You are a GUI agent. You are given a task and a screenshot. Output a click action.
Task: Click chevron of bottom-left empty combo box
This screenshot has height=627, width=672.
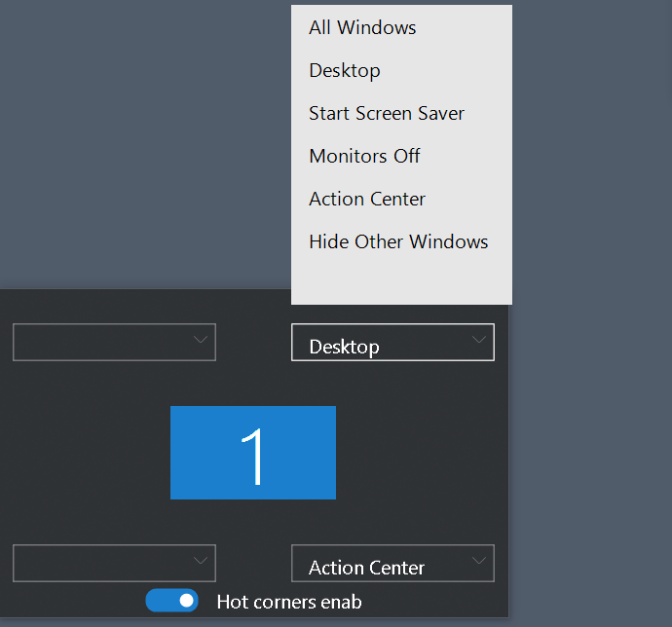click(201, 561)
